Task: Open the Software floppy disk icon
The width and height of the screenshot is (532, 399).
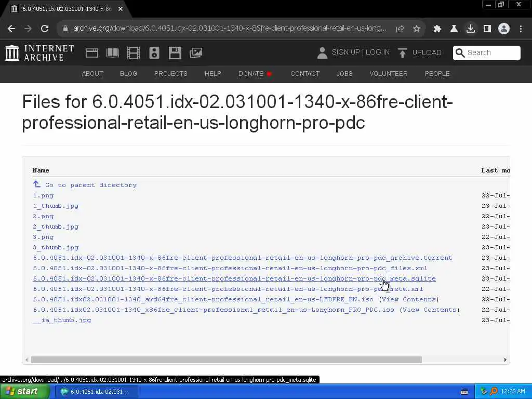Action: click(175, 53)
